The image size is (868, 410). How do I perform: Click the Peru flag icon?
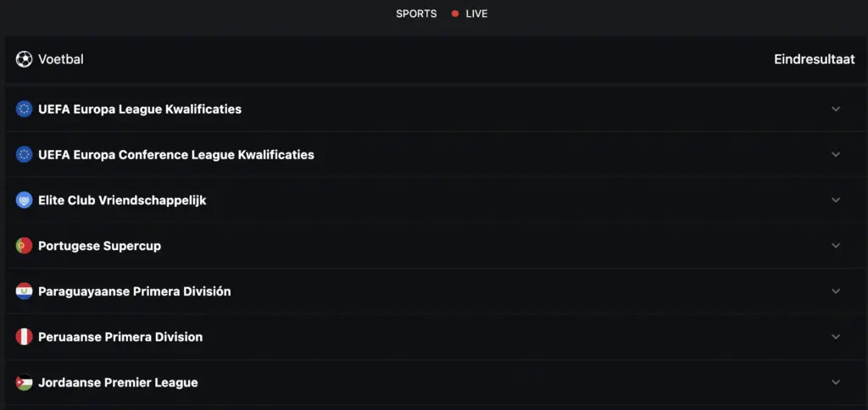tap(24, 336)
